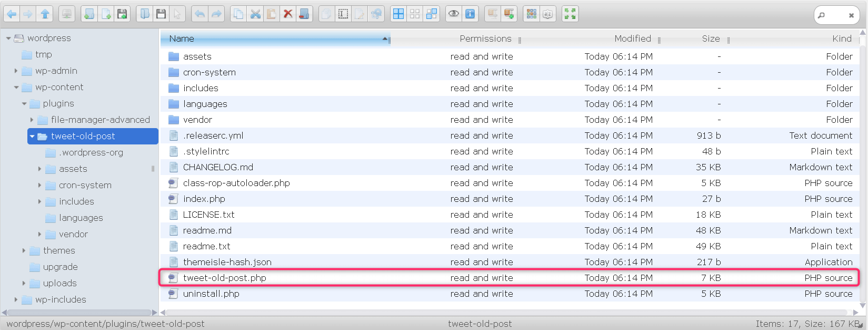The width and height of the screenshot is (868, 330).
Task: Click the go to parent folder arrow
Action: coord(45,14)
